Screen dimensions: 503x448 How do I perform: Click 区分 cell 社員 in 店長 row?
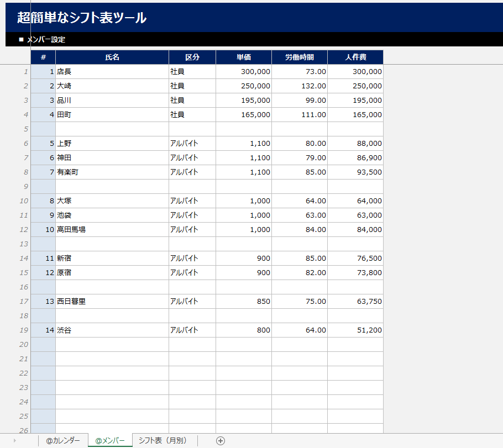coord(192,71)
